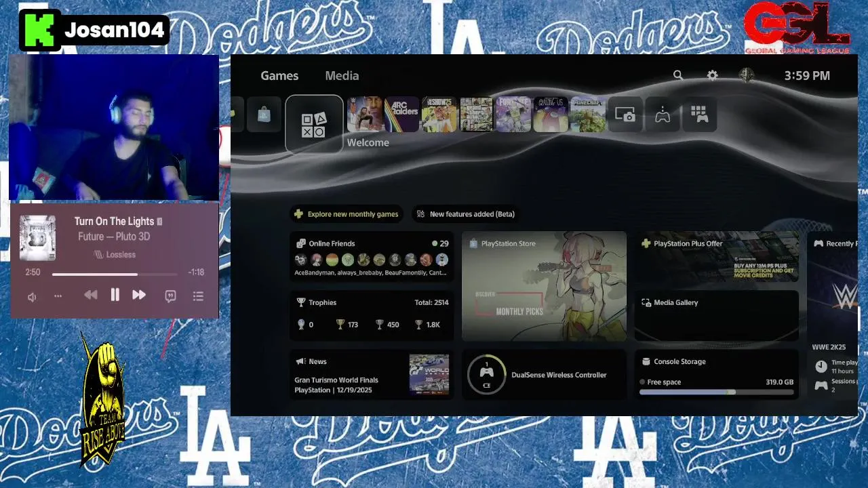This screenshot has height=488, width=868.
Task: Launch the WWE 2K25 game tile
Action: point(365,115)
